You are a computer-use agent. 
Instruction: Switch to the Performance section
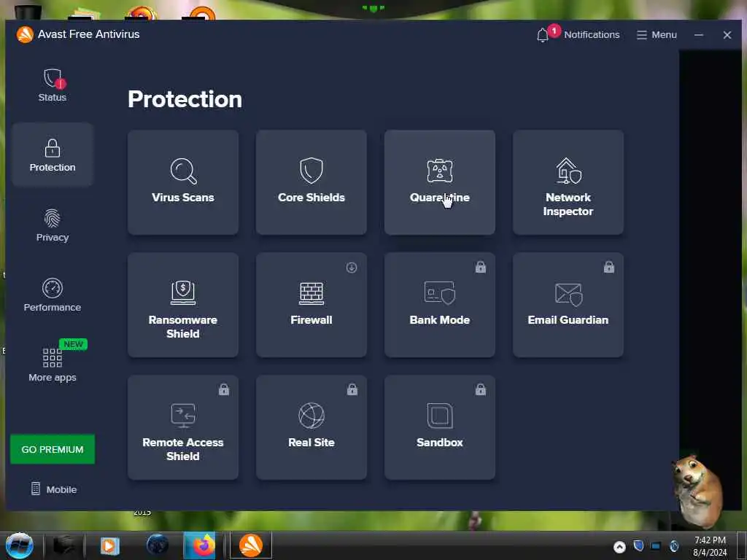pyautogui.click(x=53, y=295)
